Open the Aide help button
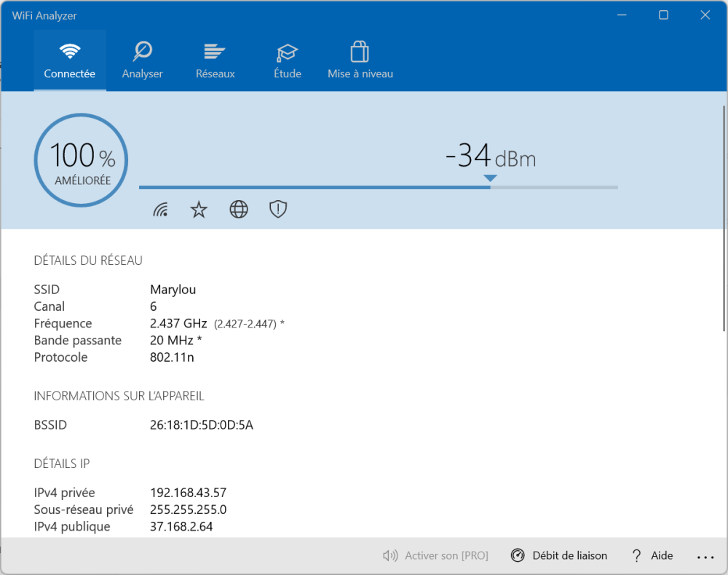The image size is (728, 575). coord(652,556)
